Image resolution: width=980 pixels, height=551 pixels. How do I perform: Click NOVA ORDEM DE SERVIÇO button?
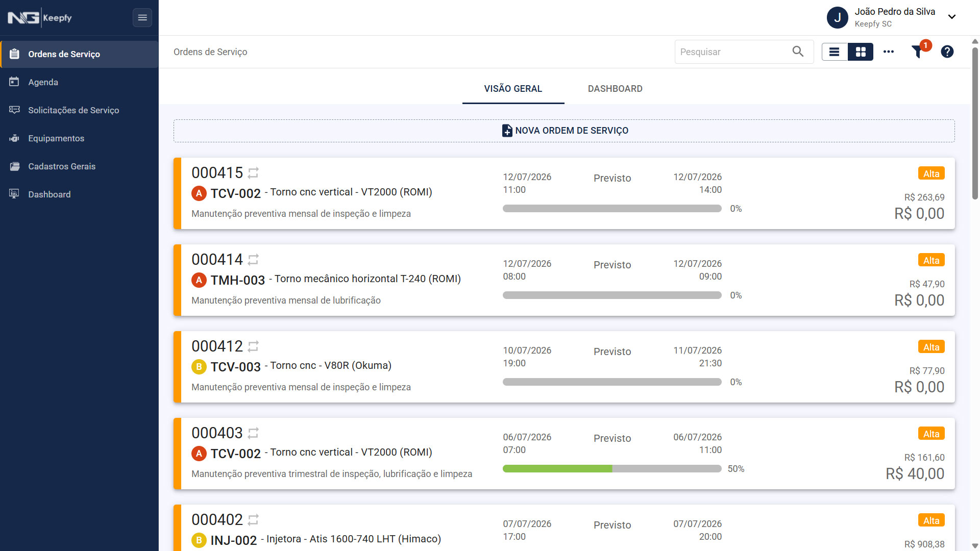[x=564, y=131]
